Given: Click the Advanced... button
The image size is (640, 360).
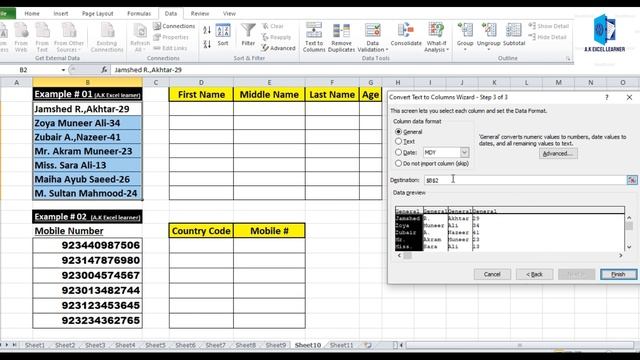Looking at the screenshot, I should point(558,154).
